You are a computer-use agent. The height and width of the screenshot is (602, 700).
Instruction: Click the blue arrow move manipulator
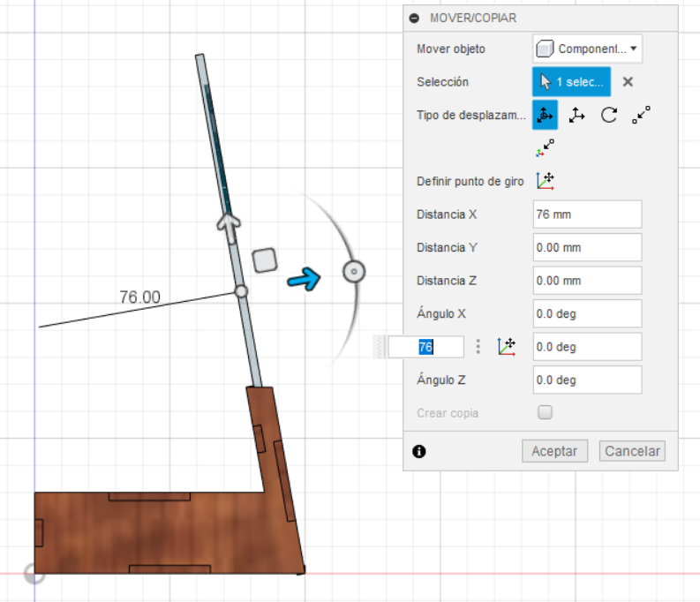304,280
